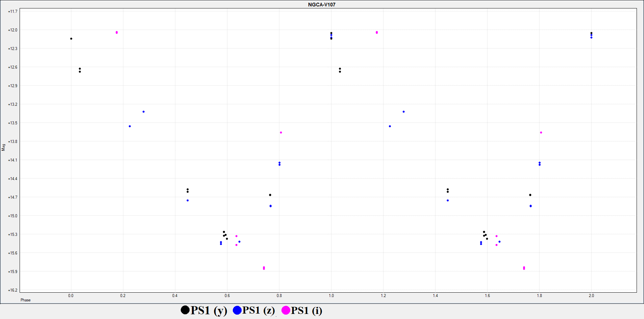Click the 1.8 phase axis tick label
Screen dimensions: 644x319
tap(539, 296)
